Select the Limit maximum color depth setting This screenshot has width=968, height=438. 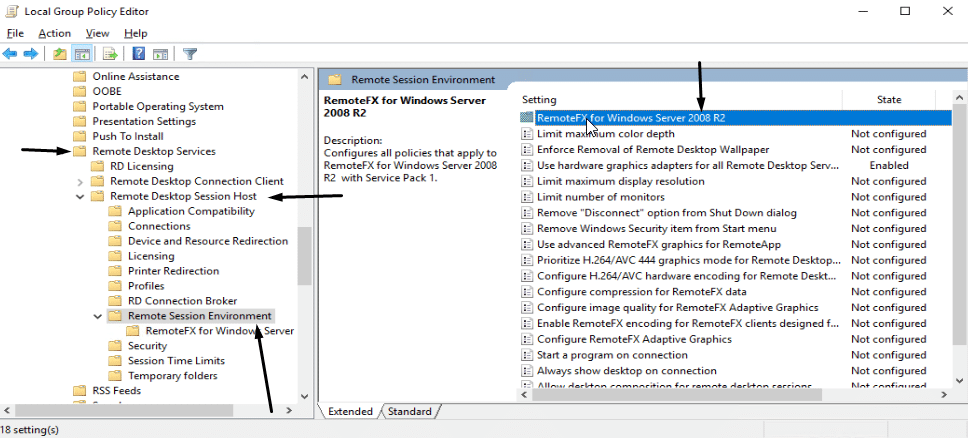click(x=605, y=134)
